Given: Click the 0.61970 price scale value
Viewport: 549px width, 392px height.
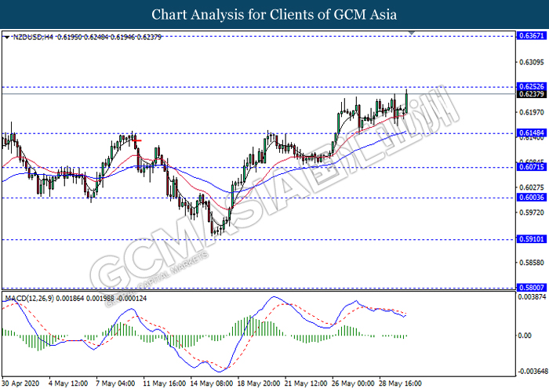Looking at the screenshot, I should [532, 112].
